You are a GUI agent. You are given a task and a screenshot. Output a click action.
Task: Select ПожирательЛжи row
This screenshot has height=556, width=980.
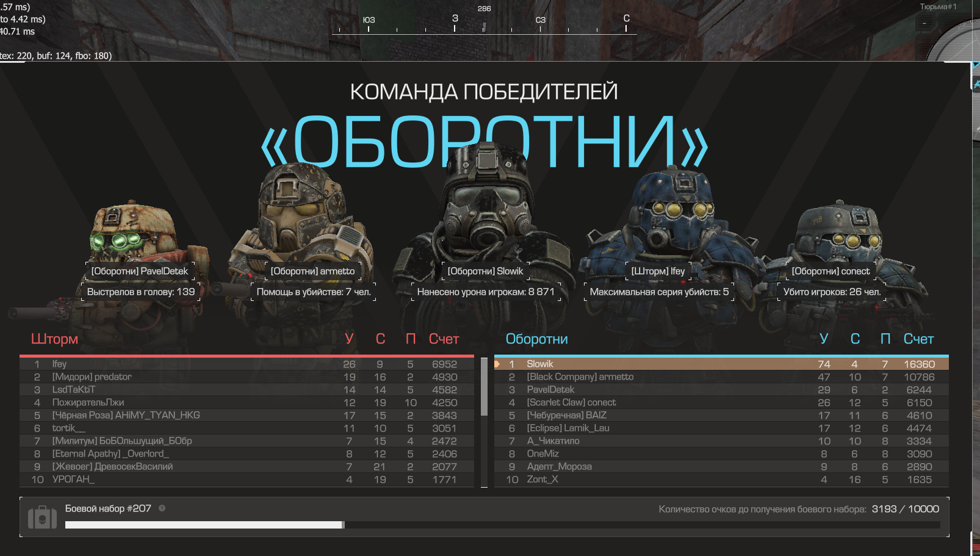tap(247, 402)
